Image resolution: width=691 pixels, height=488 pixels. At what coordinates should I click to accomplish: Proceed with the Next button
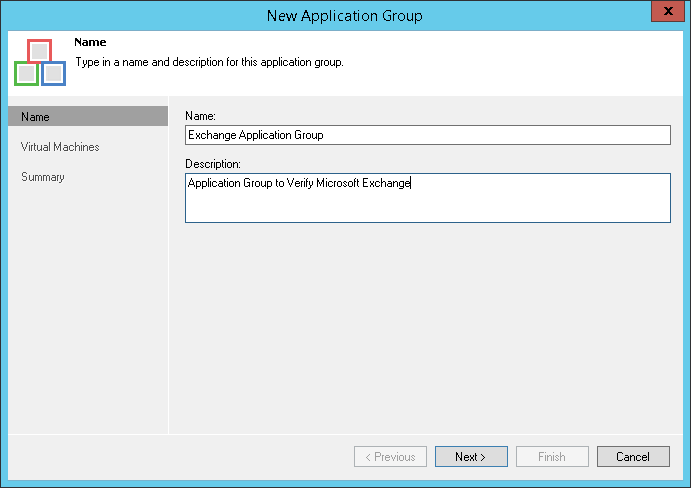tap(470, 457)
